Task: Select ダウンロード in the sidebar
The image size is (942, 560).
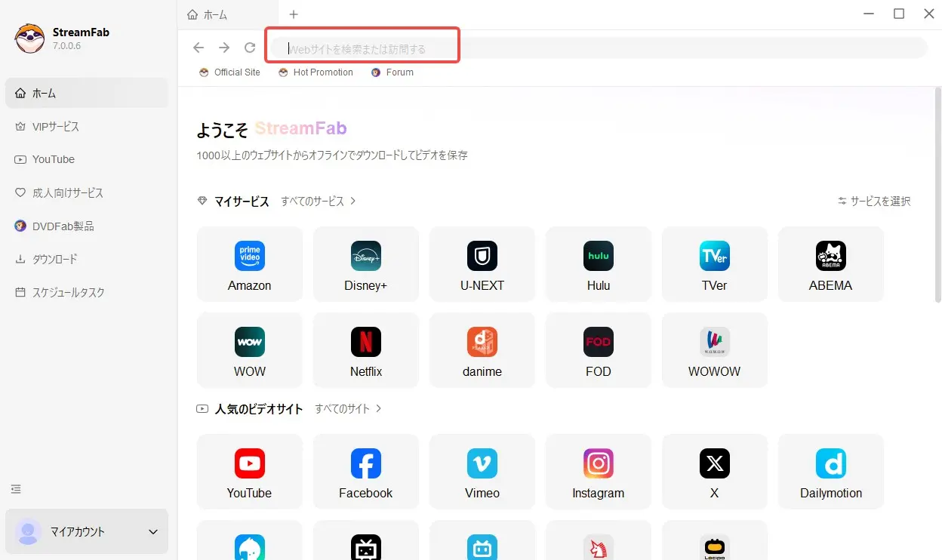Action: tap(87, 259)
